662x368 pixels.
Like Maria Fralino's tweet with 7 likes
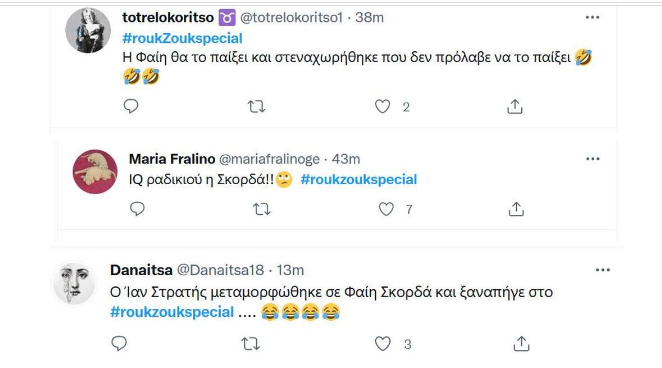tap(386, 209)
